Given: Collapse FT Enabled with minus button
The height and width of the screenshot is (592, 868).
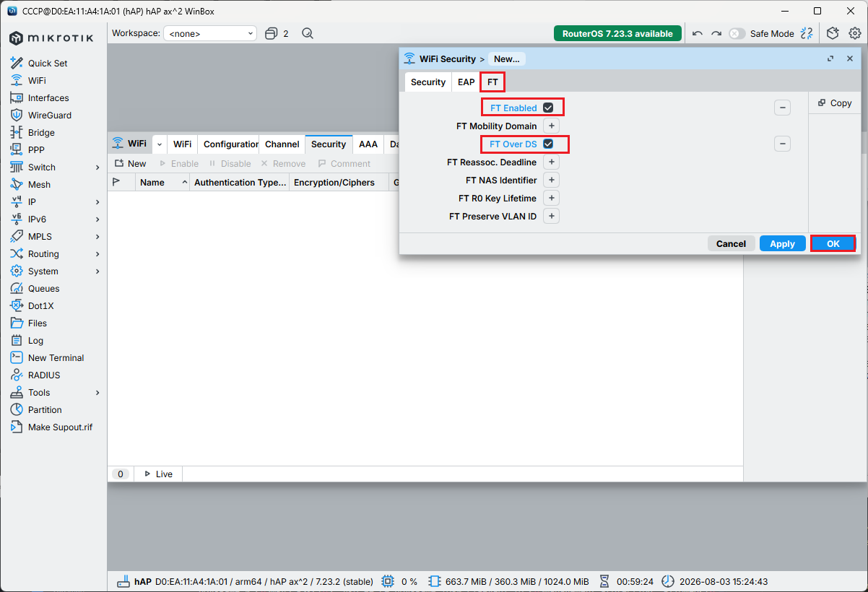Looking at the screenshot, I should 782,108.
